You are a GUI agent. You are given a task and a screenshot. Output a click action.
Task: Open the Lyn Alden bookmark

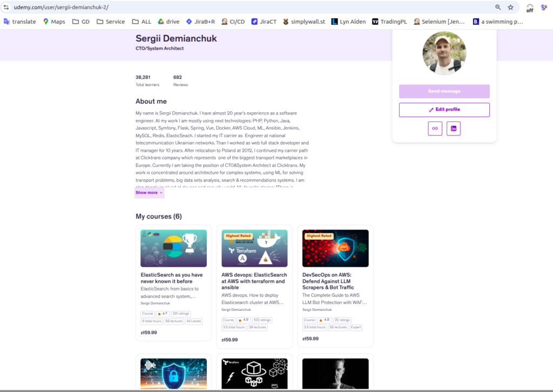348,22
